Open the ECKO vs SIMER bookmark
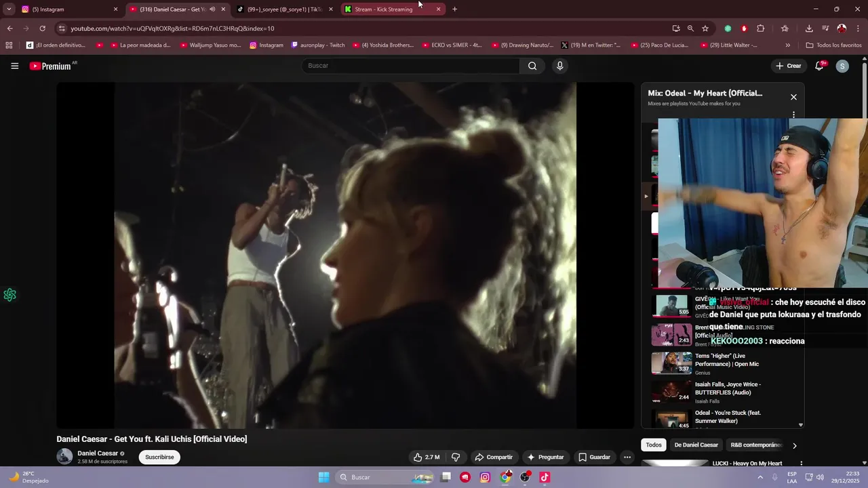This screenshot has height=488, width=868. coord(452,45)
